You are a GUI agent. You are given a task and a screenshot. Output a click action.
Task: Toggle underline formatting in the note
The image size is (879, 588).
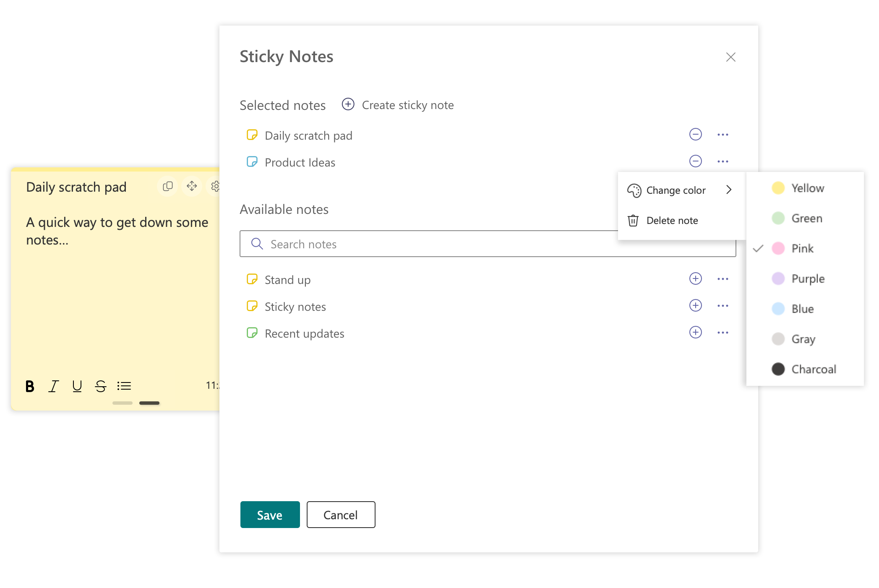point(77,386)
